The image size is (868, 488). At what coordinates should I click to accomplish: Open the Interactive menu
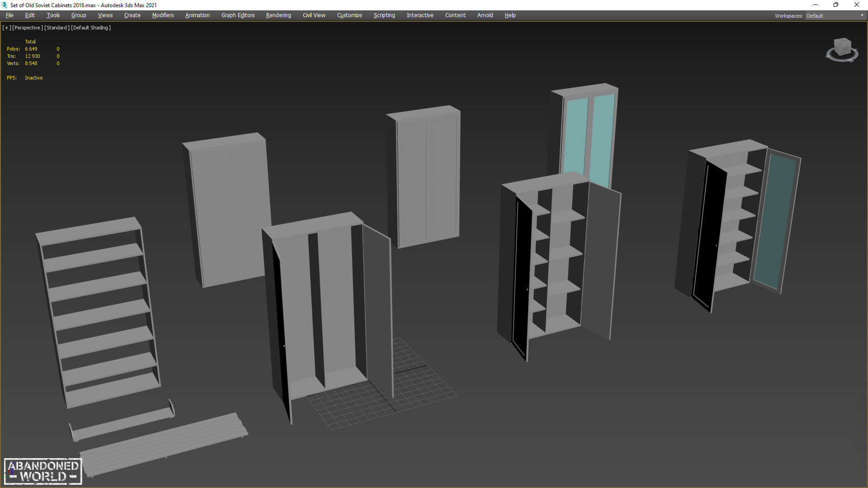420,15
